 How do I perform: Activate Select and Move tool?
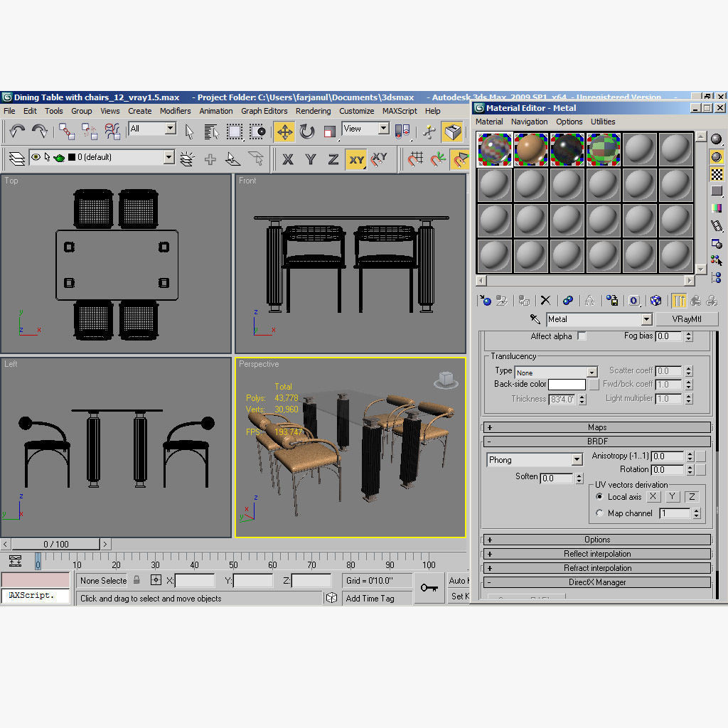click(284, 132)
